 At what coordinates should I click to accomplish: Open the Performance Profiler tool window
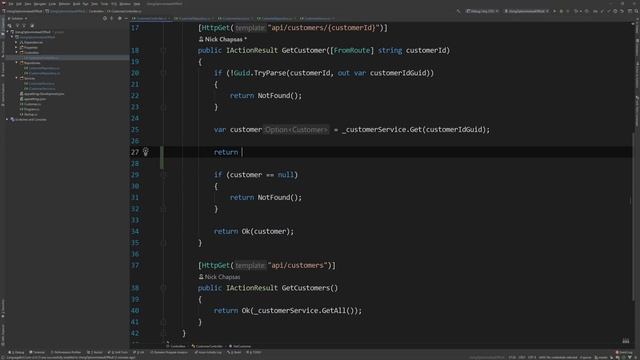[x=66, y=352]
